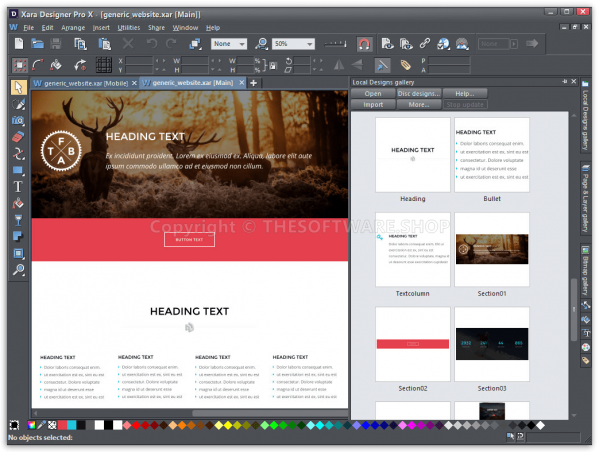Image resolution: width=599 pixels, height=452 pixels.
Task: Open the Bitmap gallery side tab
Action: (x=585, y=271)
